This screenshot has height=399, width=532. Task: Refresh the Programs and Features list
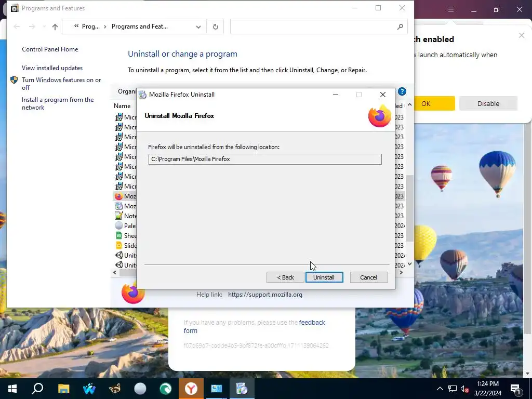pyautogui.click(x=216, y=27)
